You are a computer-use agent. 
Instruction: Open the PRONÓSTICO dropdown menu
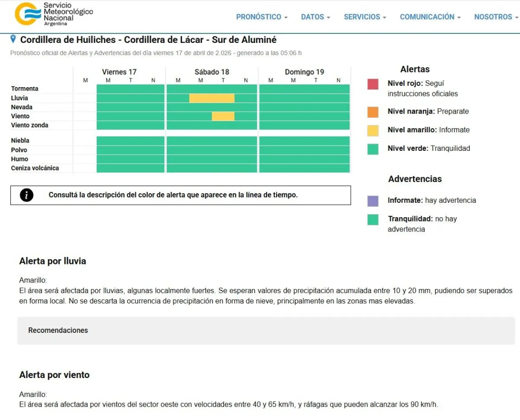(261, 17)
